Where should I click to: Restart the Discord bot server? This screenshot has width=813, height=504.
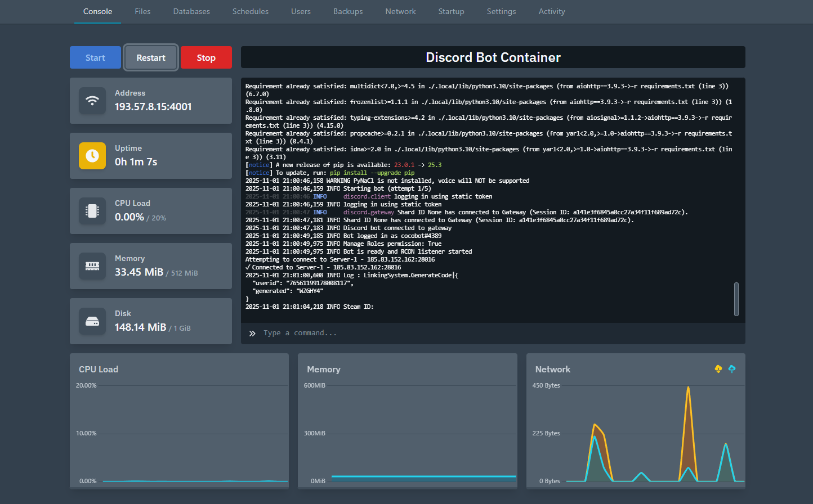coord(151,57)
